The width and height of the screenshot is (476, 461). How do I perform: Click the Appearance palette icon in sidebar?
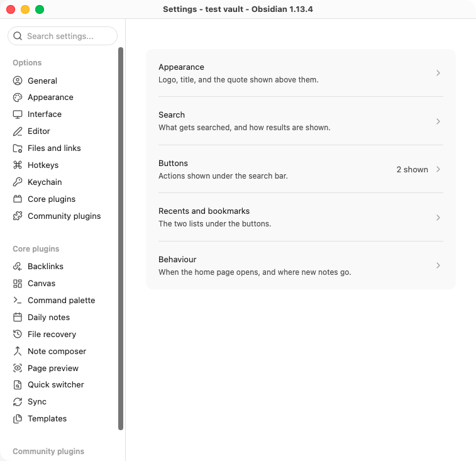[x=18, y=97]
